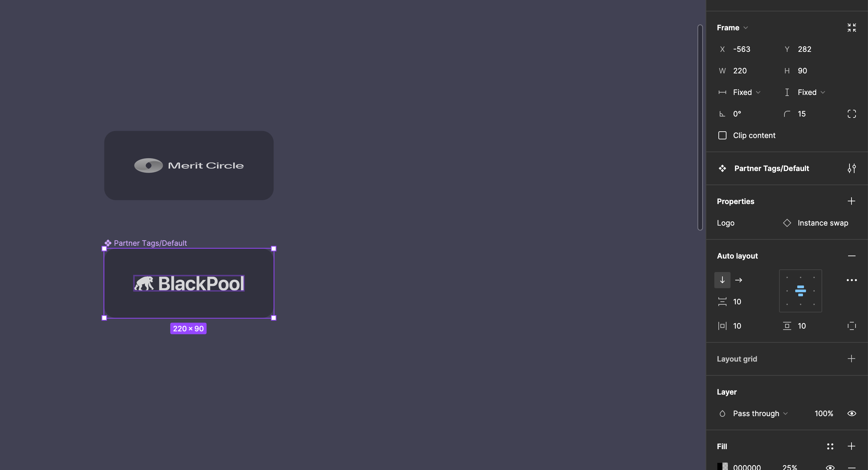Set auto layout direction to horizontal
This screenshot has width=868, height=470.
739,280
